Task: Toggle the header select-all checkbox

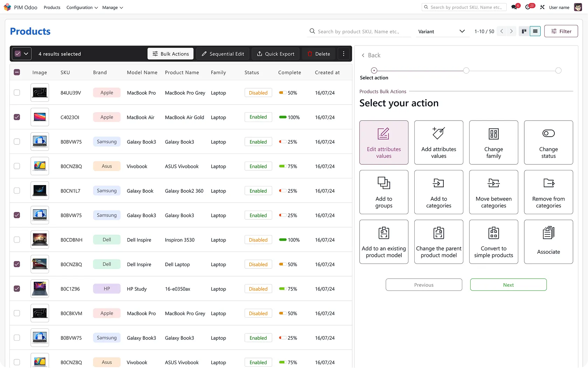Action: tap(17, 72)
